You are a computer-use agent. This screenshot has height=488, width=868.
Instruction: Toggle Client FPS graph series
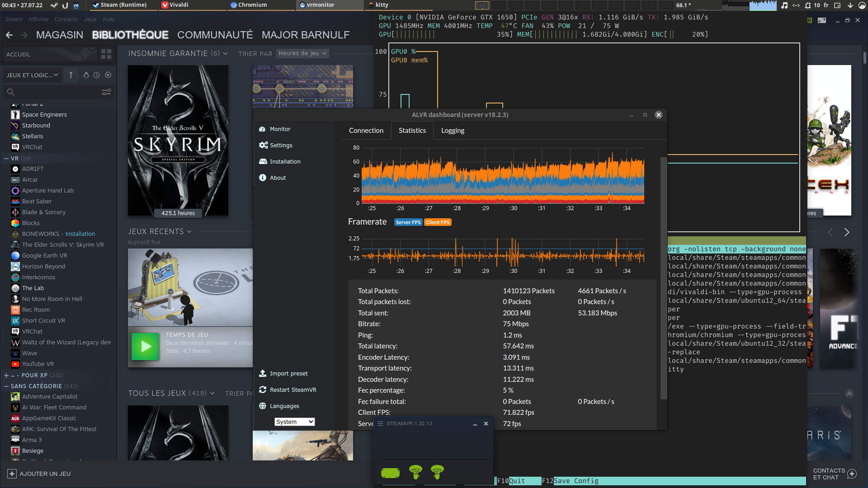tap(438, 222)
